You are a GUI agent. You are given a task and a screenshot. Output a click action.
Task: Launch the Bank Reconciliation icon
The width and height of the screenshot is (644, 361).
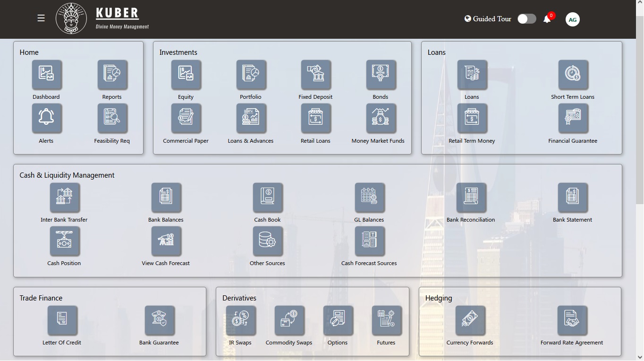point(471,198)
